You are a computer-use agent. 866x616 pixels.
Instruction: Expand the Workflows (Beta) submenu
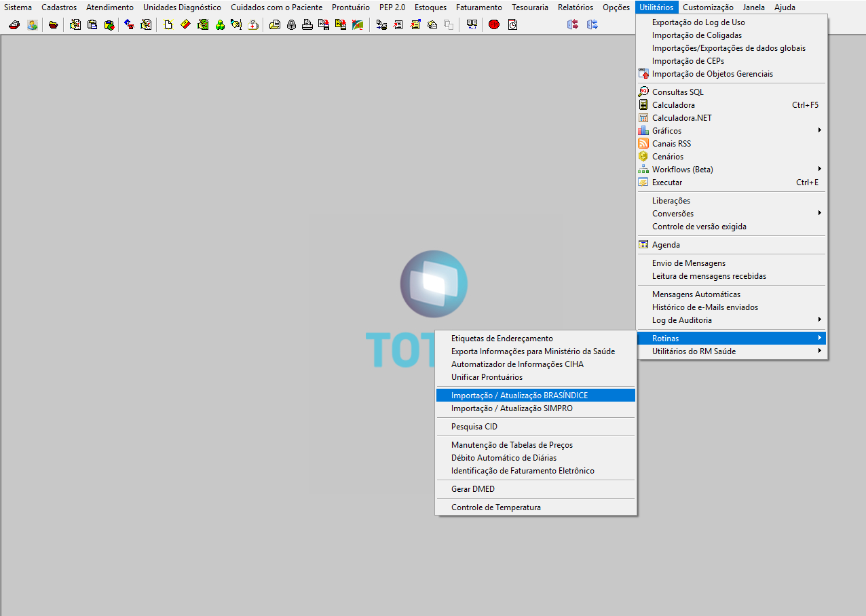(x=732, y=170)
